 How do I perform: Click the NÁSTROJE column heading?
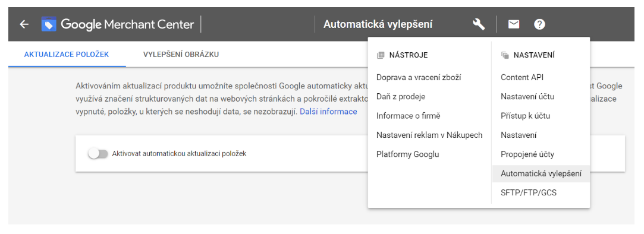409,55
